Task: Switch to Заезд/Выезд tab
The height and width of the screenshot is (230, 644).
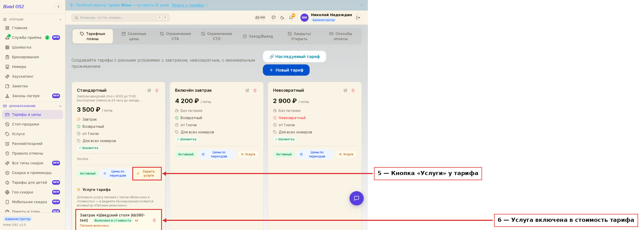Action: pyautogui.click(x=258, y=36)
